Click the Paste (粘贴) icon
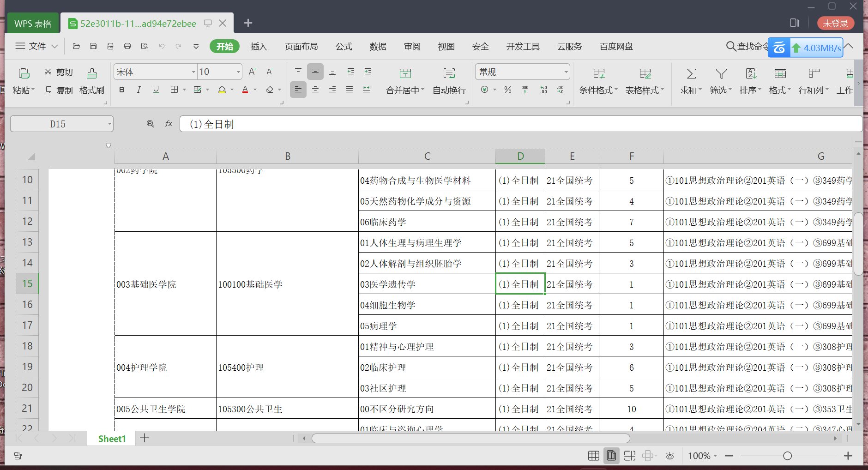 point(23,79)
